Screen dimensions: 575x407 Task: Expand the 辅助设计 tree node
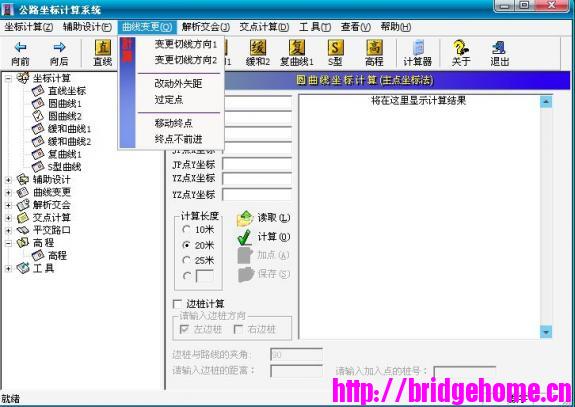[8, 180]
